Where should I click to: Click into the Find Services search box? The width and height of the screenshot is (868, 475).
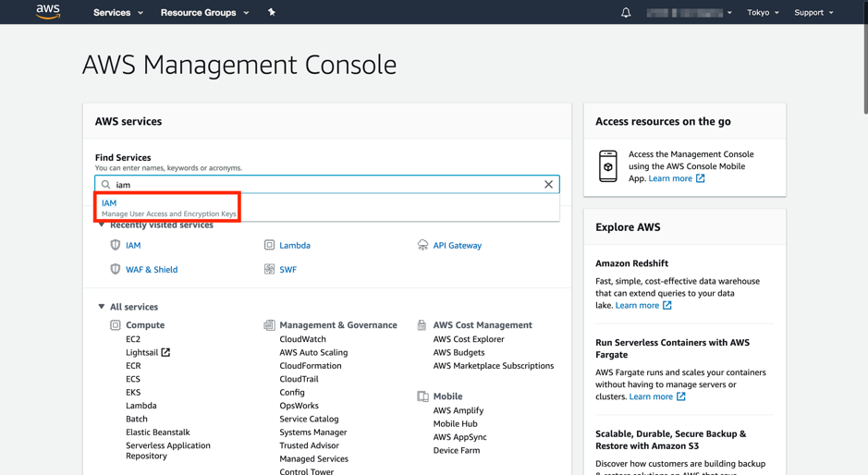click(x=324, y=185)
